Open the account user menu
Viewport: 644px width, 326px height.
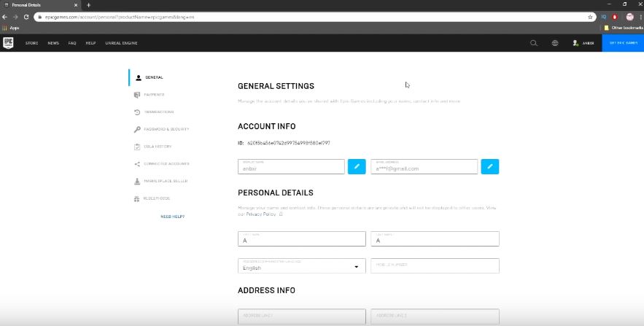click(x=583, y=43)
